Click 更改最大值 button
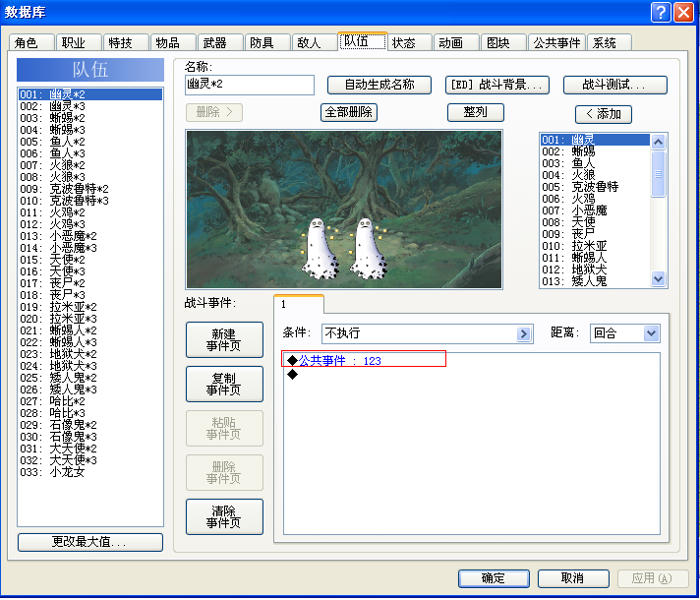Screen dimensions: 700x600 point(90,542)
